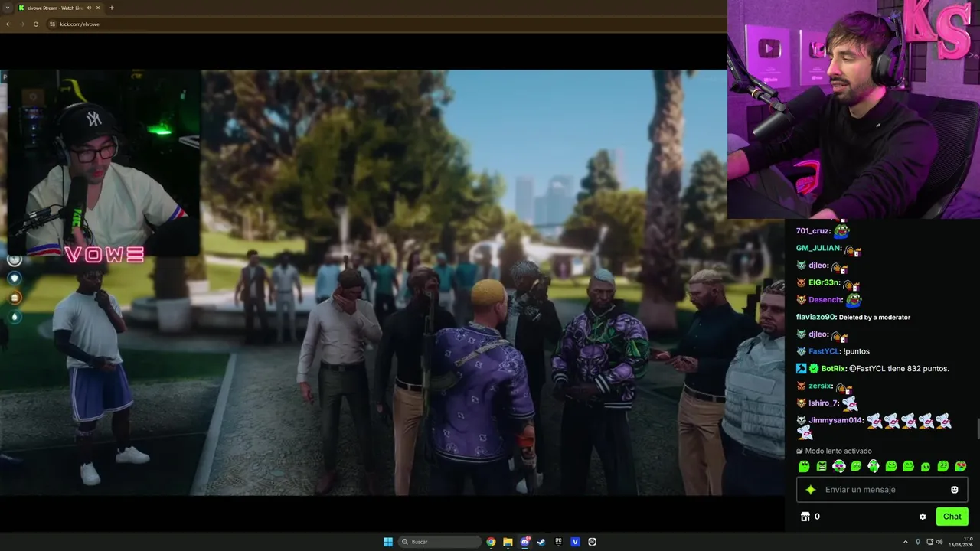The image size is (980, 551).
Task: View site information for kick.com
Action: tap(52, 24)
